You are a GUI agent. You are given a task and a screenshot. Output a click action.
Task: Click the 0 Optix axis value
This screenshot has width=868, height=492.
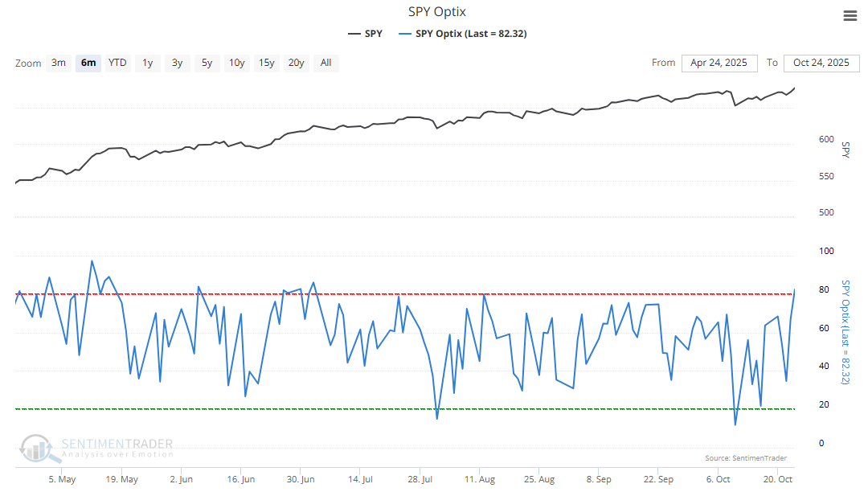(821, 443)
